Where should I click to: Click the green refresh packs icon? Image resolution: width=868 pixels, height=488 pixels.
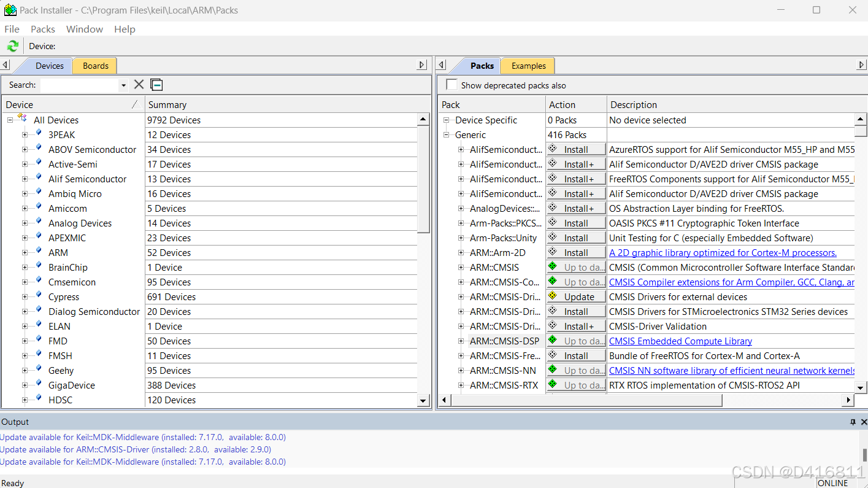[x=12, y=46]
